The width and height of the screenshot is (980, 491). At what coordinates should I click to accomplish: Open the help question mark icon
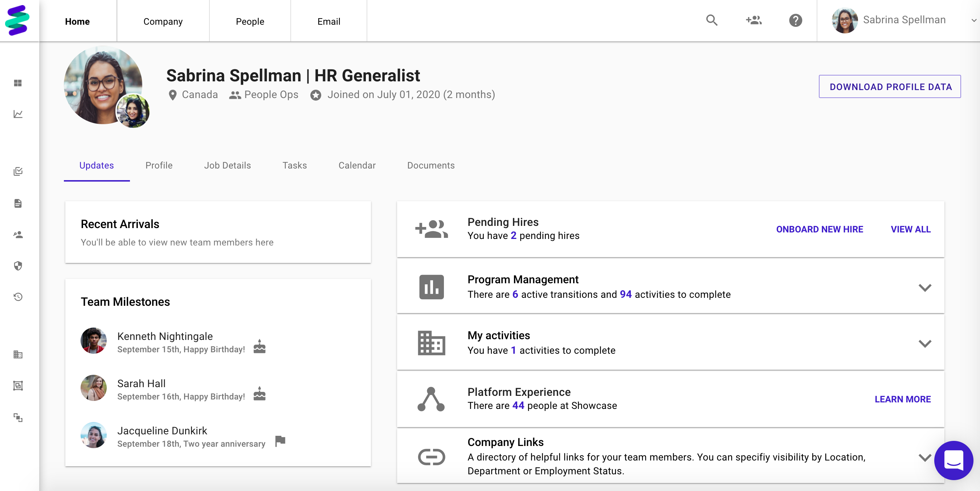(x=795, y=20)
